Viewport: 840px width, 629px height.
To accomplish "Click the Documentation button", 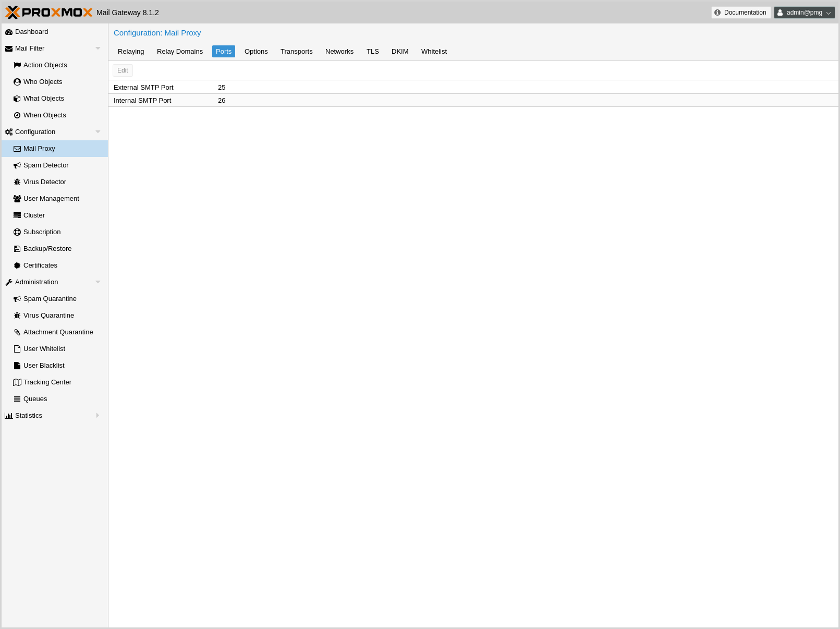I will tap(740, 13).
